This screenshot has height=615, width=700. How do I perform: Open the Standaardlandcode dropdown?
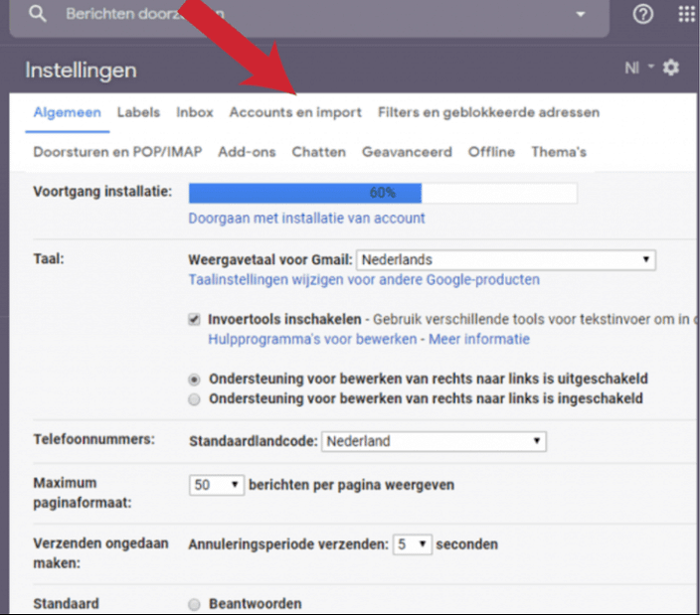pos(434,441)
